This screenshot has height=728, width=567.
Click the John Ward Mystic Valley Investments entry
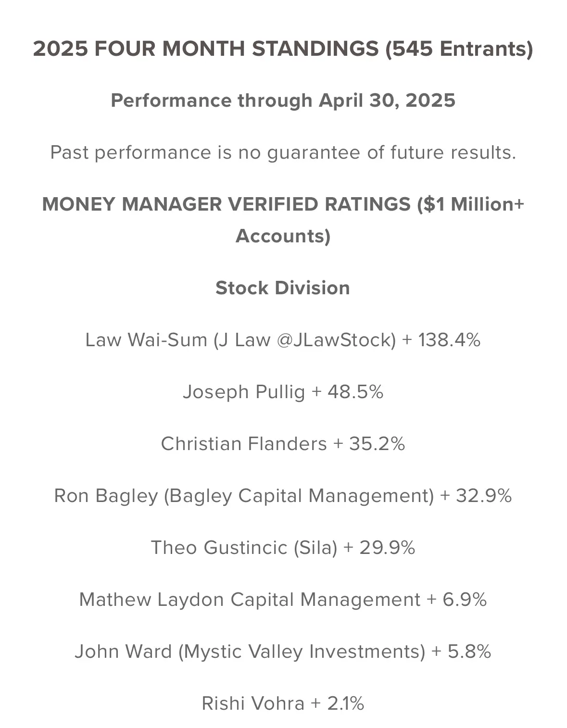283,652
